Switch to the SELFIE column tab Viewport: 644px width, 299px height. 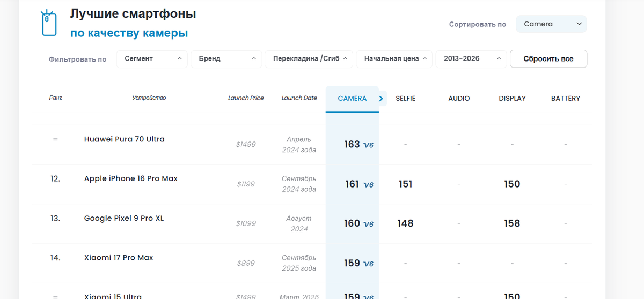coord(406,99)
